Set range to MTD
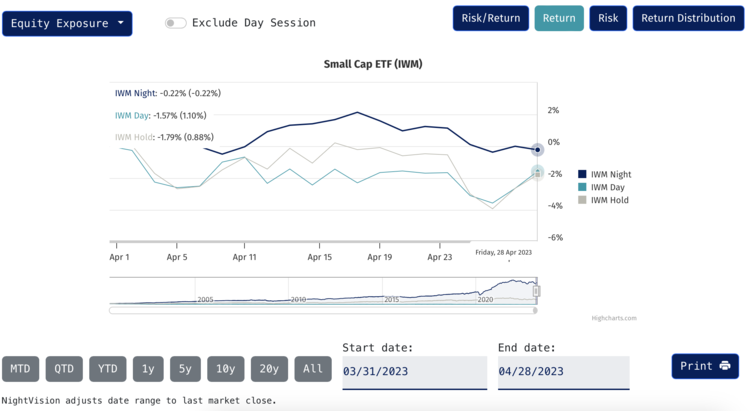Viewport: 750px width, 411px height. [20, 369]
